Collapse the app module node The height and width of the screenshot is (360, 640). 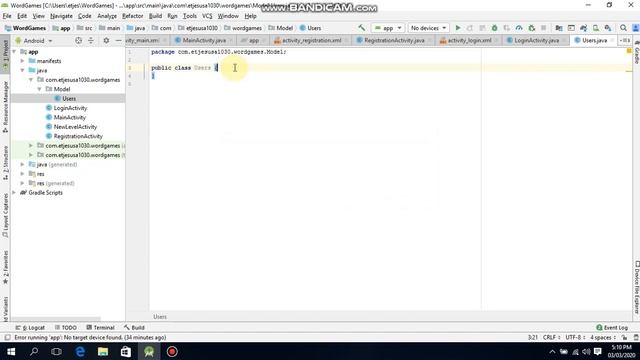click(x=14, y=52)
